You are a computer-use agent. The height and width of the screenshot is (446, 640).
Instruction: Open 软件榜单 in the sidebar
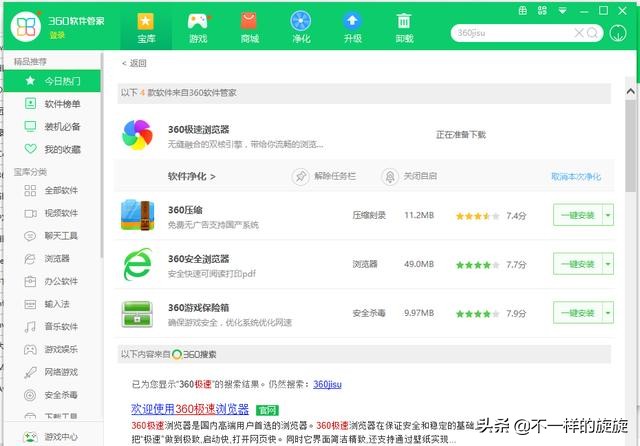coord(52,104)
